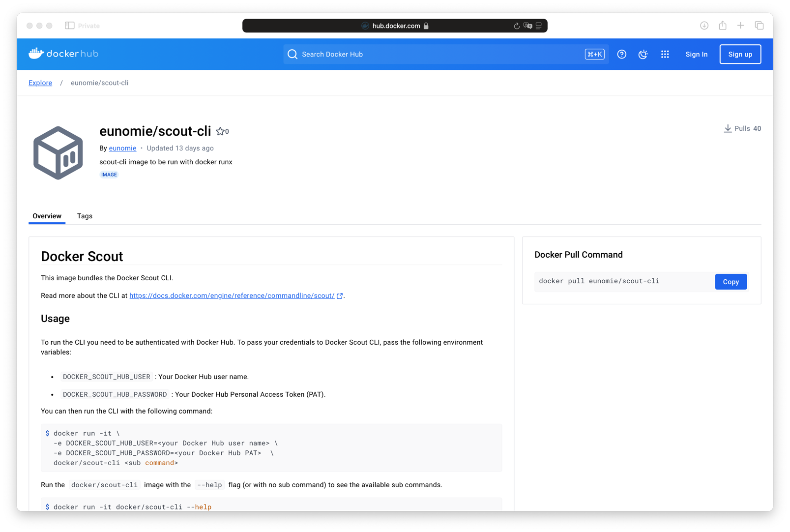Click the lock icon in address bar
Viewport: 790px width, 532px height.
[426, 26]
